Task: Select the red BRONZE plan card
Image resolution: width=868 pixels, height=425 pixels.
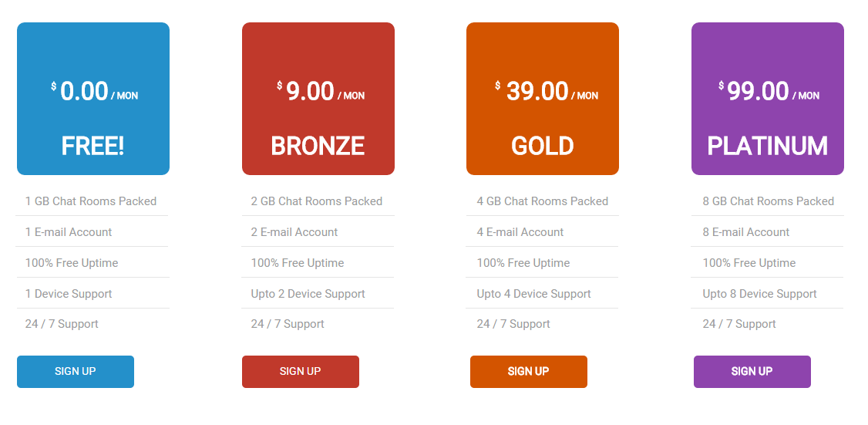Action: (x=318, y=99)
